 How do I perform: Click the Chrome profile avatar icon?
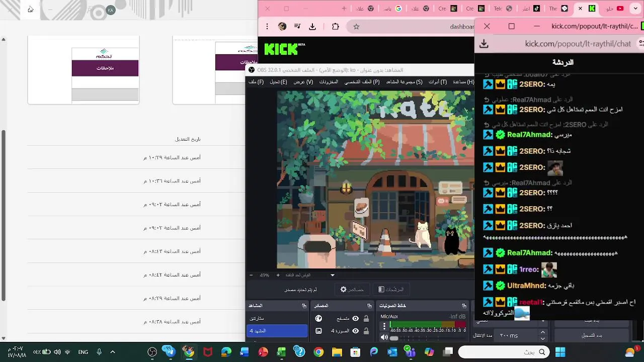point(282,27)
